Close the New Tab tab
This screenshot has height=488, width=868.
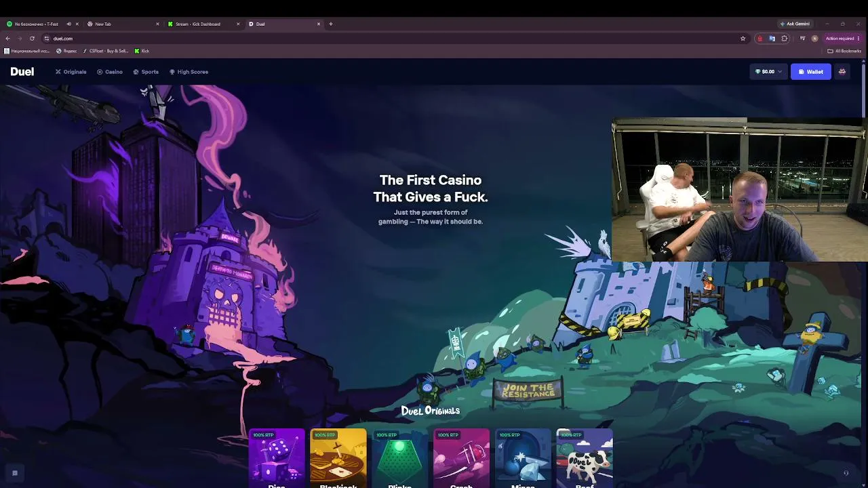click(158, 24)
